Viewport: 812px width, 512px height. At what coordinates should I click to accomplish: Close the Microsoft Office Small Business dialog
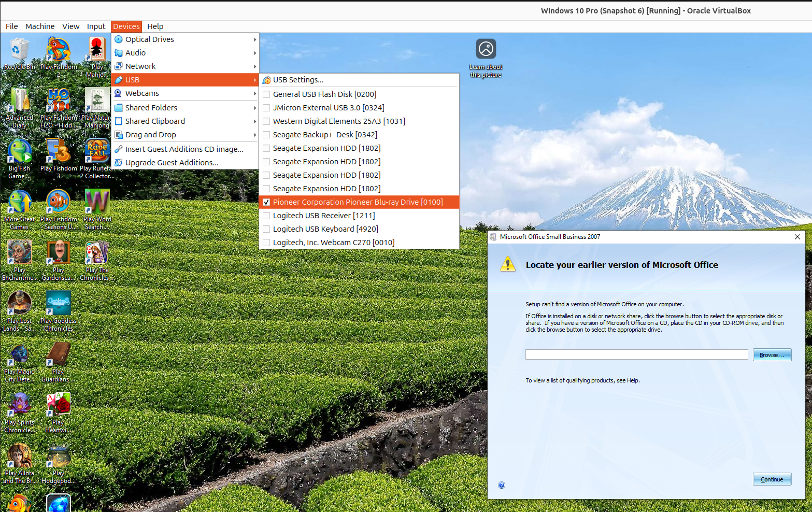797,237
